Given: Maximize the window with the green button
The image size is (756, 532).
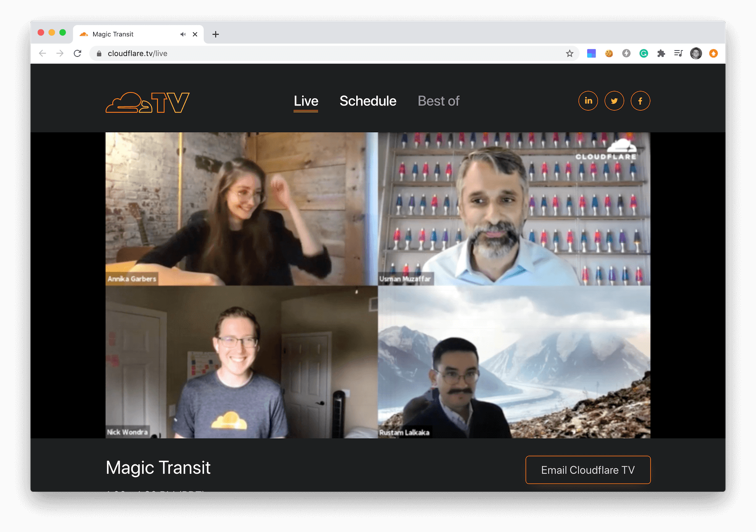Looking at the screenshot, I should (x=63, y=33).
